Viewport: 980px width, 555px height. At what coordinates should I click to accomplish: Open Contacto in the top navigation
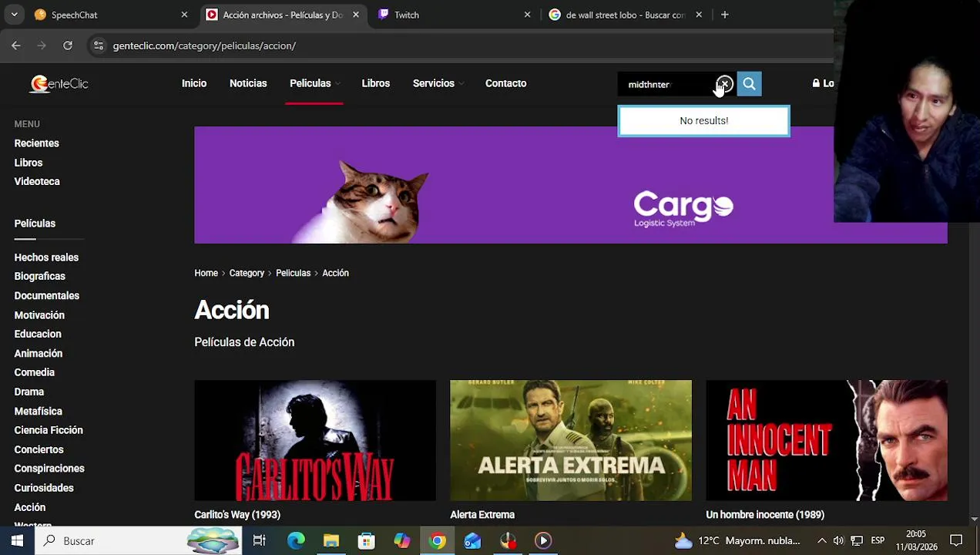click(506, 83)
